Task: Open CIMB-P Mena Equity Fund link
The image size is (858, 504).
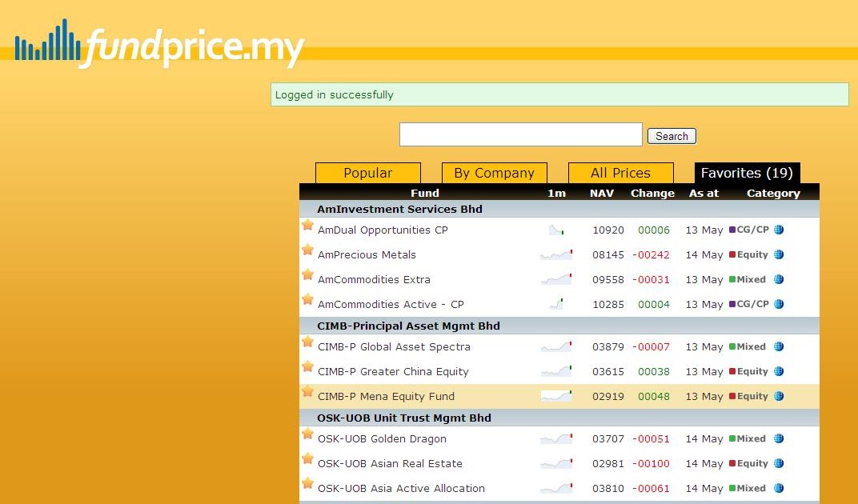Action: (x=386, y=396)
